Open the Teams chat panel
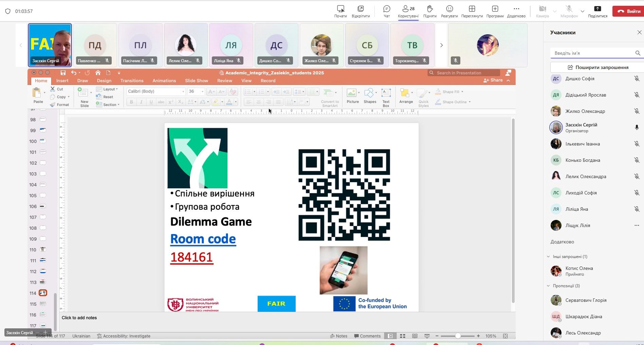644x345 pixels. pyautogui.click(x=386, y=11)
